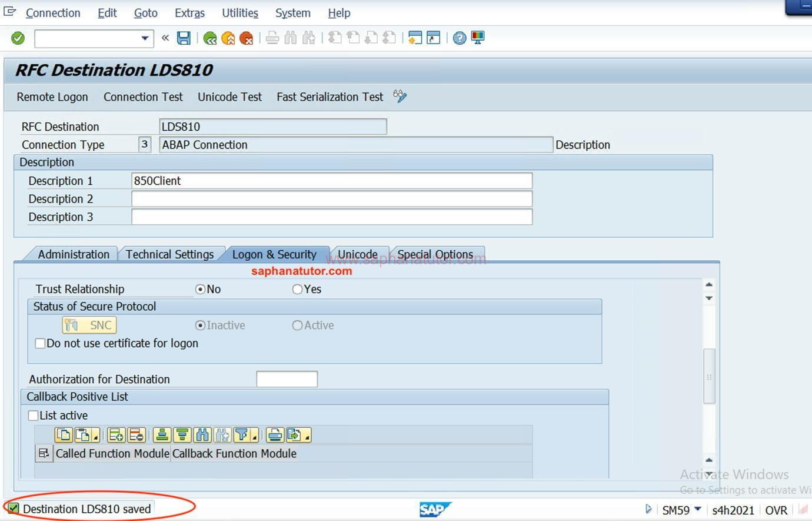
Task: Click the double-chevron collapse icon beside the command field
Action: click(x=165, y=38)
